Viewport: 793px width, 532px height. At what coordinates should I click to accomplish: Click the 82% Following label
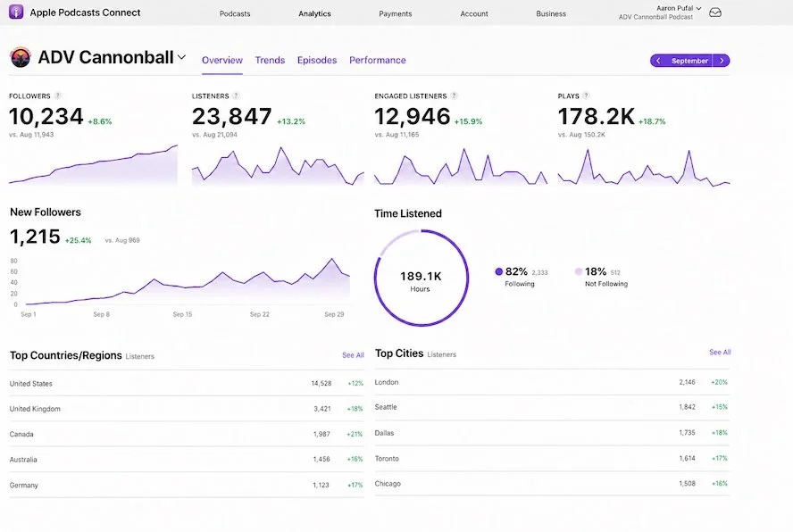pos(520,277)
